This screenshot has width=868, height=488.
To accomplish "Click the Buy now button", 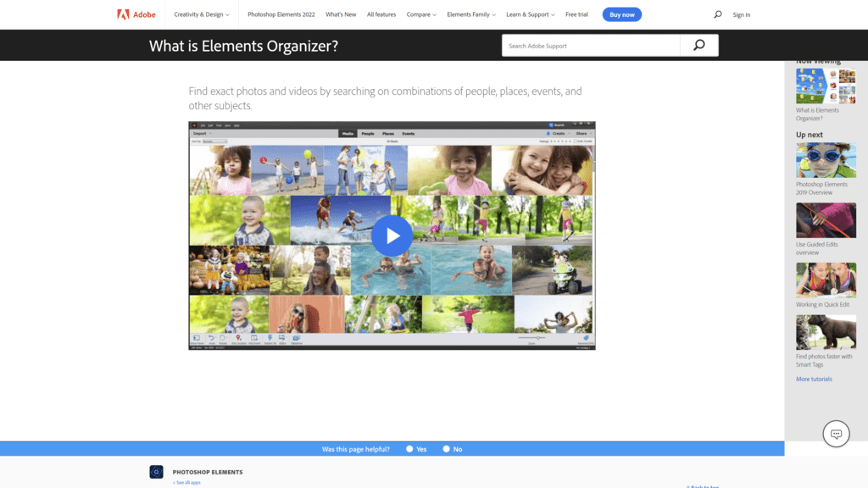I will pyautogui.click(x=622, y=14).
